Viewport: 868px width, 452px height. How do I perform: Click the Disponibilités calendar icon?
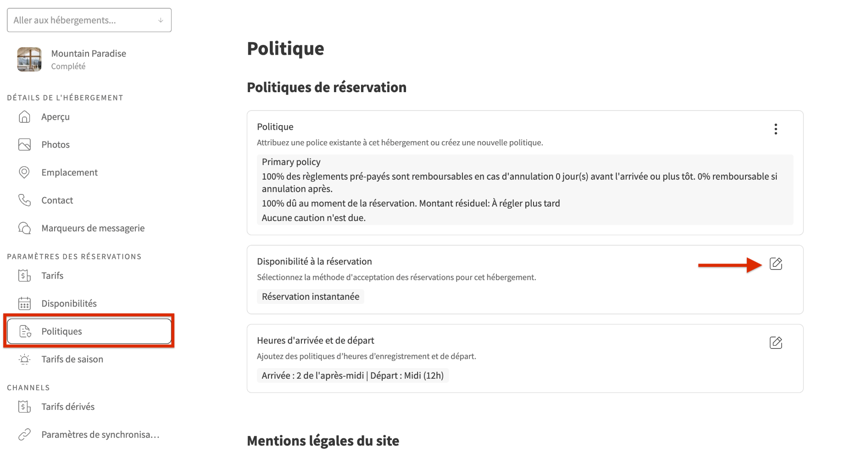pyautogui.click(x=24, y=303)
